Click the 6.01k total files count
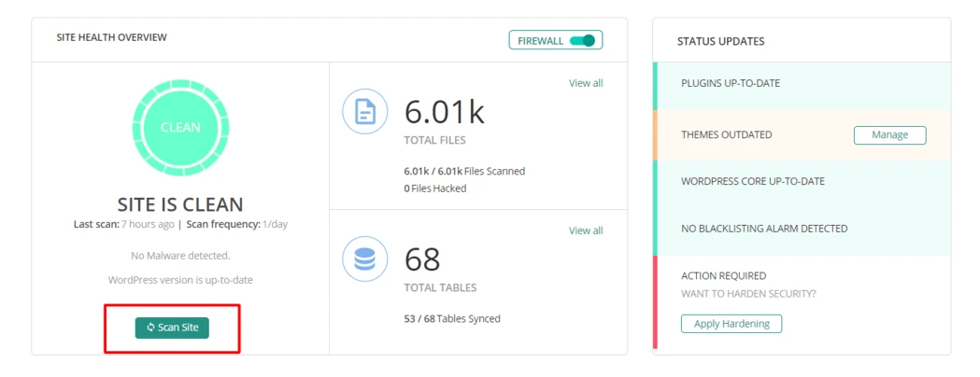Image resolution: width=980 pixels, height=377 pixels. coord(444,112)
